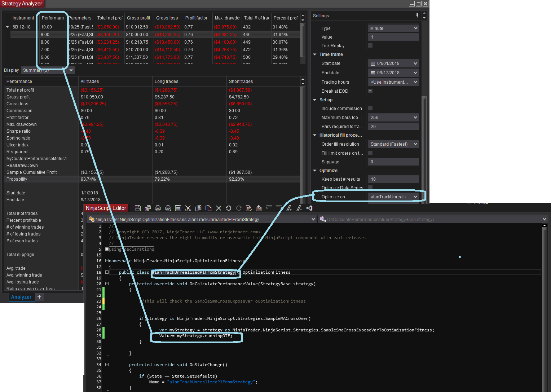Print the script from the editor toolbar
The height and width of the screenshot is (392, 551).
click(158, 208)
